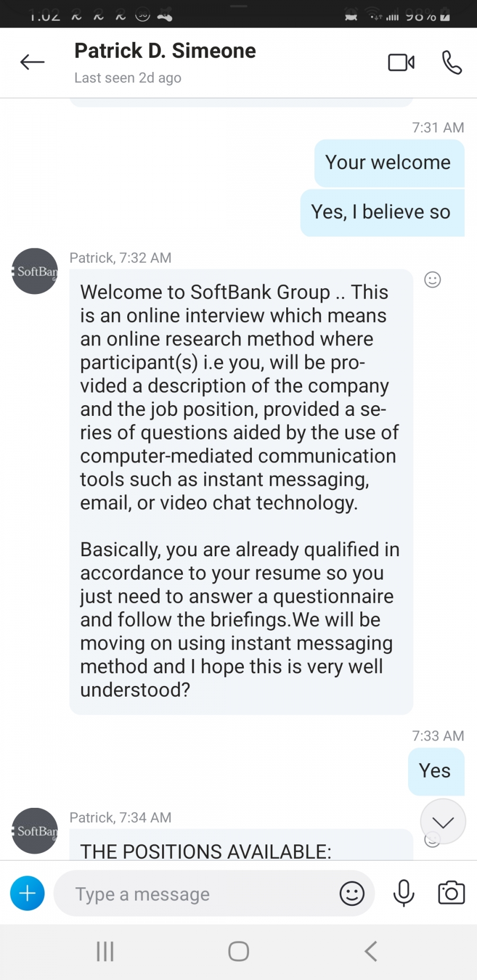Tap the Android back navigation button

point(371,951)
